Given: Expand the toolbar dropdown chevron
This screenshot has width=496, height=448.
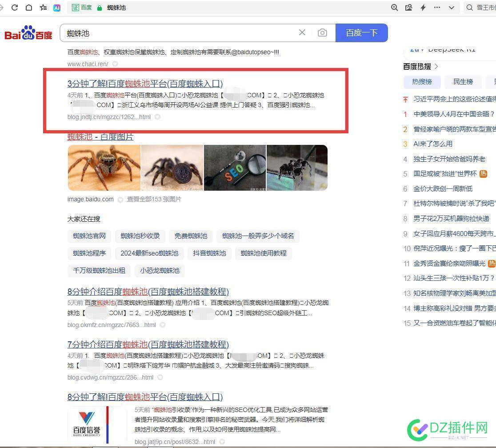Looking at the screenshot, I should coord(452,8).
